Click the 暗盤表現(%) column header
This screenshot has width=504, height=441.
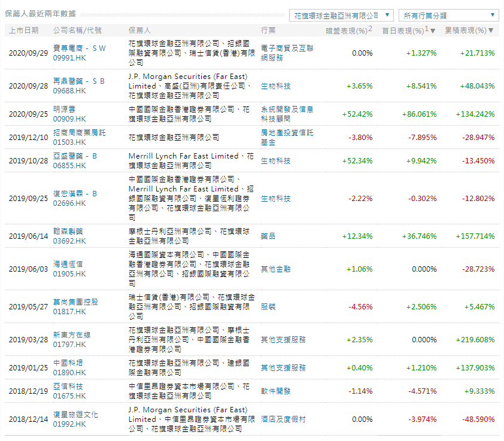[x=349, y=30]
